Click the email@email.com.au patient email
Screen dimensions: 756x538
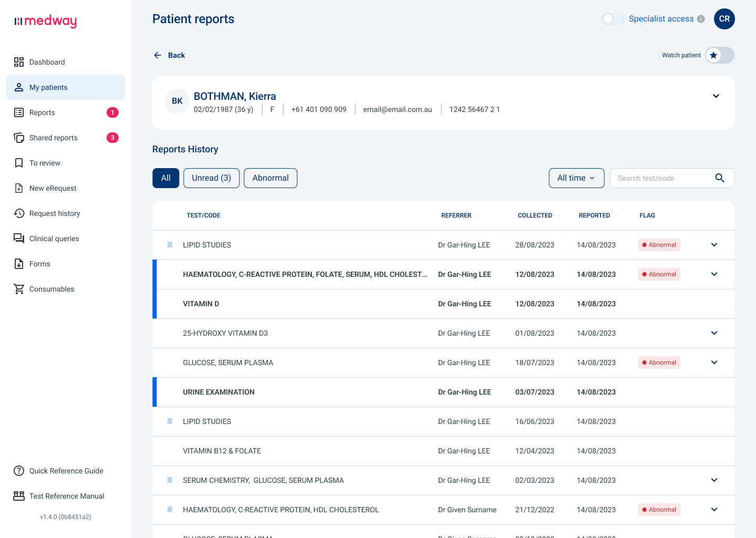click(x=397, y=109)
